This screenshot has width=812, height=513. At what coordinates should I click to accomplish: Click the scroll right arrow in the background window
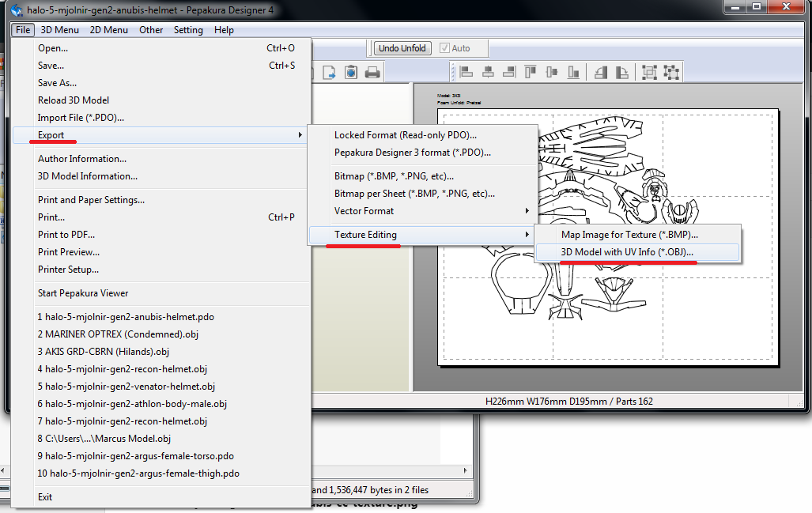pos(465,470)
